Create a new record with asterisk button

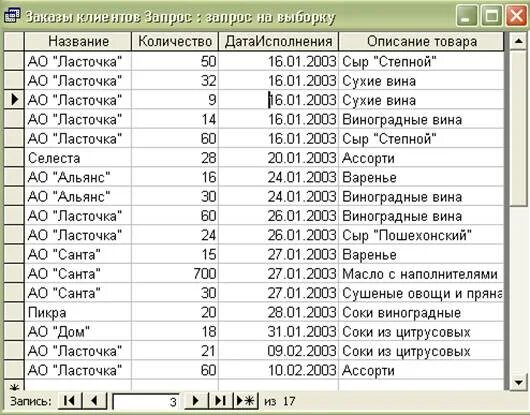[x=246, y=401]
